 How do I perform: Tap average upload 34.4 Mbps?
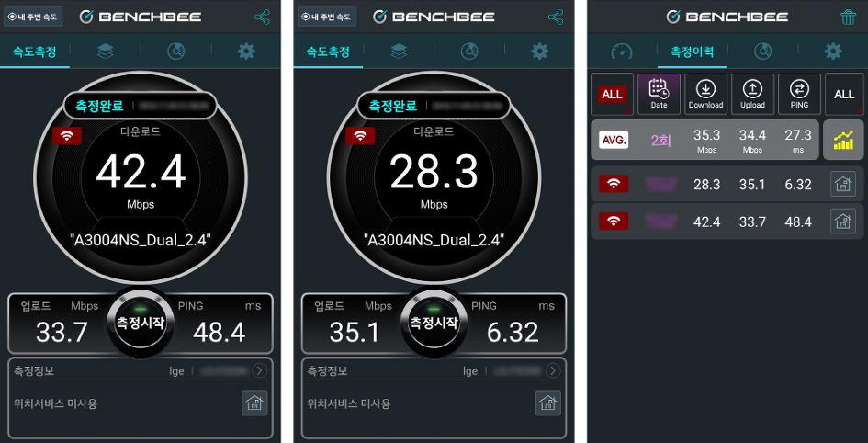coord(752,140)
